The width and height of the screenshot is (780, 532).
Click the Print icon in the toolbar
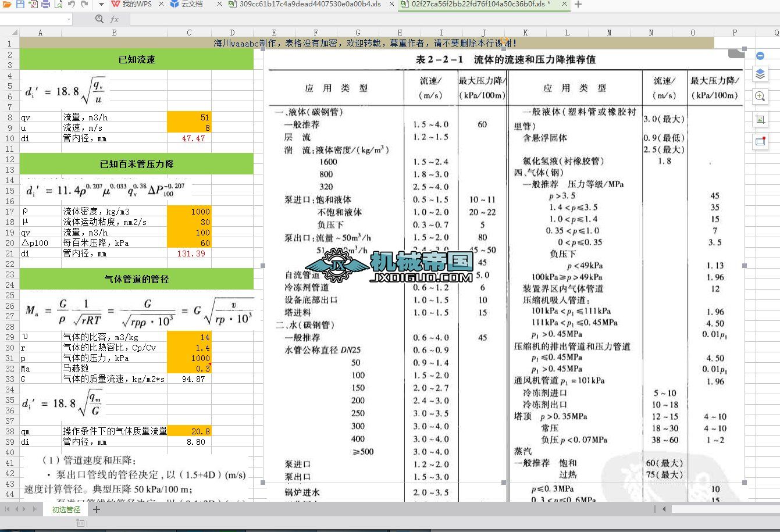pyautogui.click(x=45, y=4)
